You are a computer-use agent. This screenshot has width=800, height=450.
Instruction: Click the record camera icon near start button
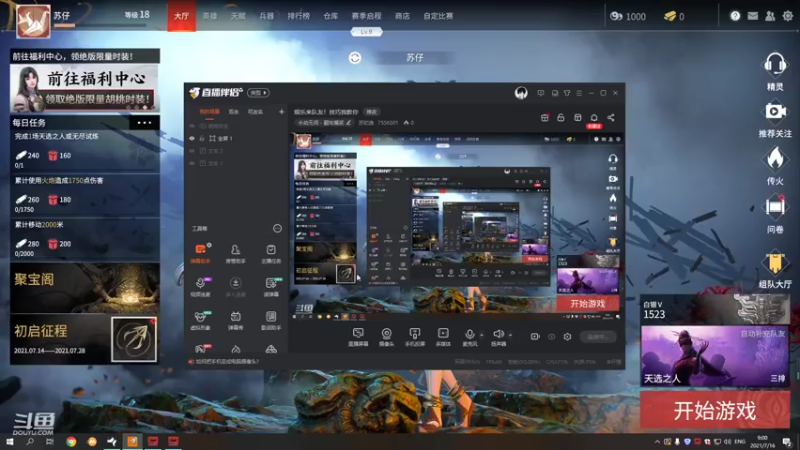535,337
